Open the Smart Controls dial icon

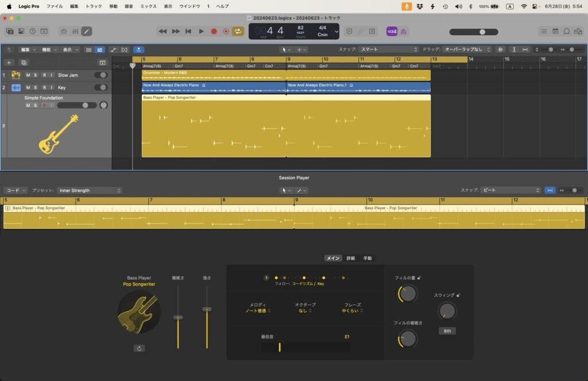pyautogui.click(x=64, y=32)
